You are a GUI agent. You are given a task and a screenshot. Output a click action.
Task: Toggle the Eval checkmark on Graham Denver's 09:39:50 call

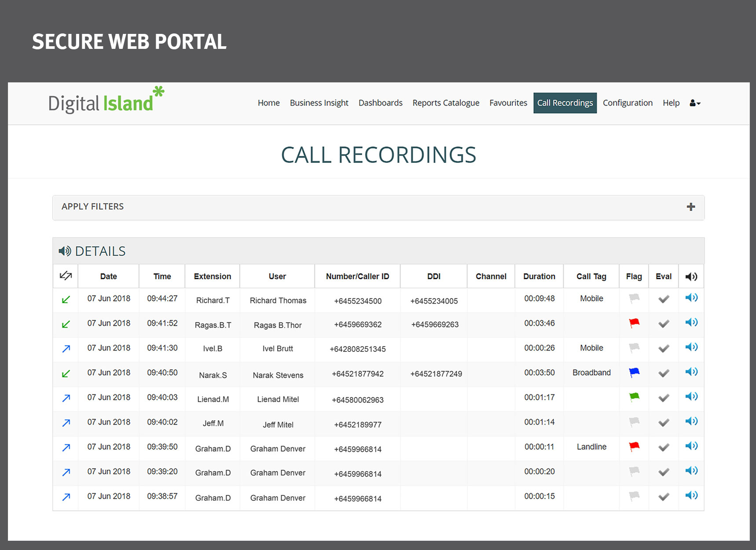click(x=663, y=446)
